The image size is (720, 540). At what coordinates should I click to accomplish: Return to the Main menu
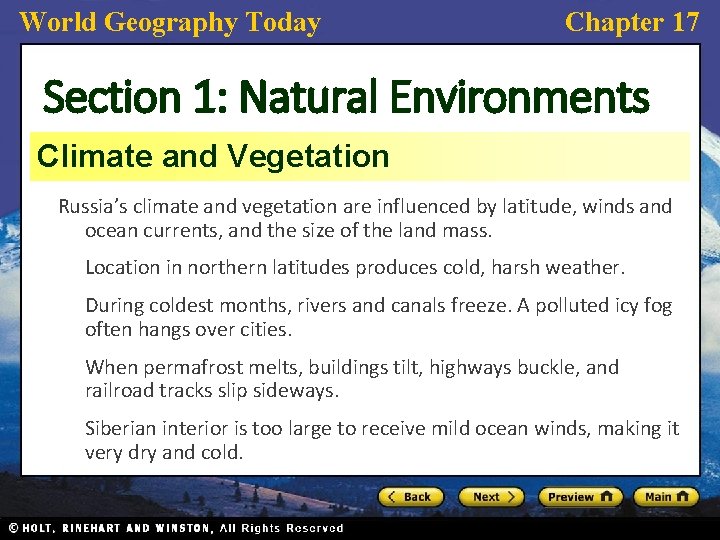(x=666, y=497)
